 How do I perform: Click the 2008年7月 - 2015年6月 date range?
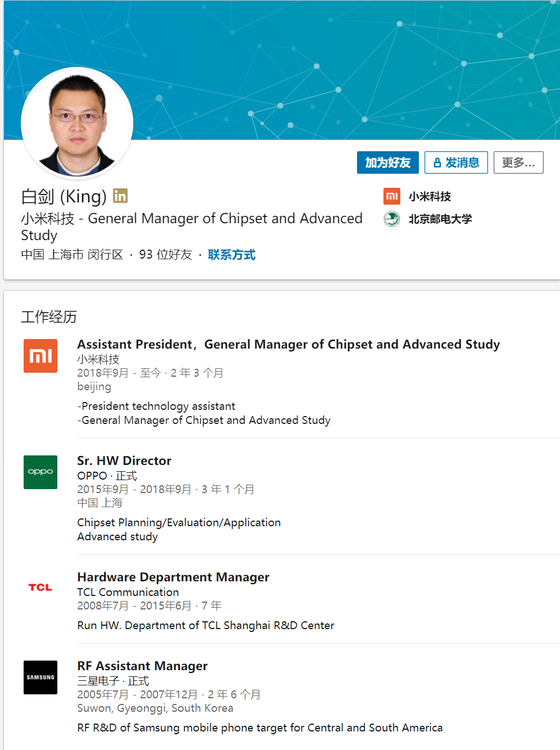(134, 606)
